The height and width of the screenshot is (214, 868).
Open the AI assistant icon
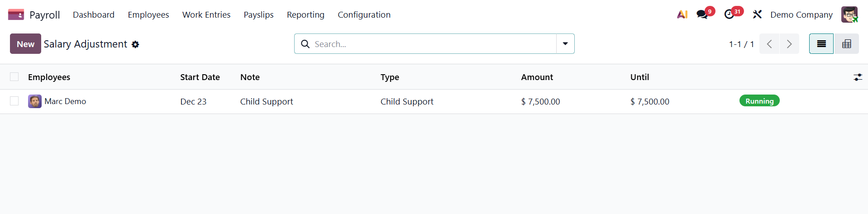682,14
